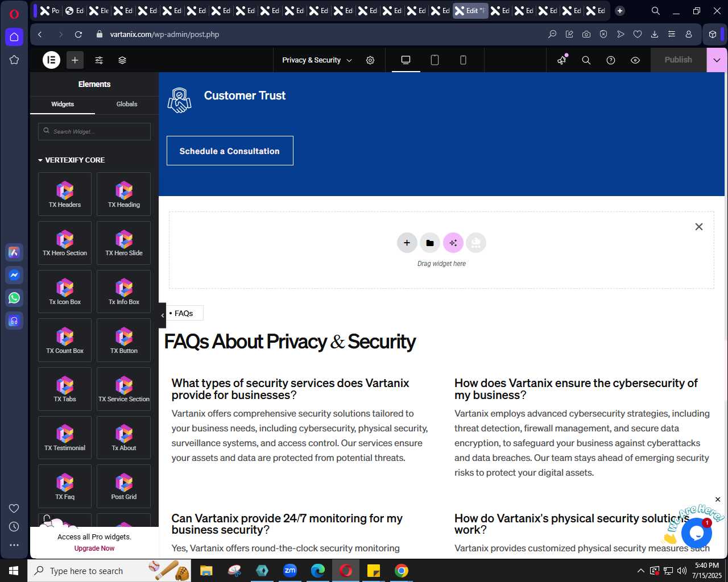Select FAQs About Privacy & Security heading

click(x=290, y=342)
